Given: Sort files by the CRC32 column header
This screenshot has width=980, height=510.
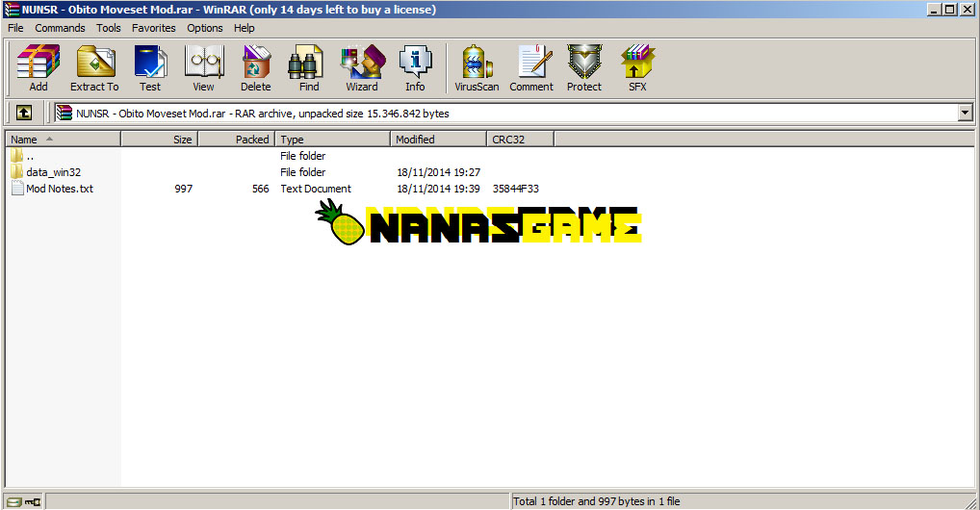Looking at the screenshot, I should click(520, 140).
